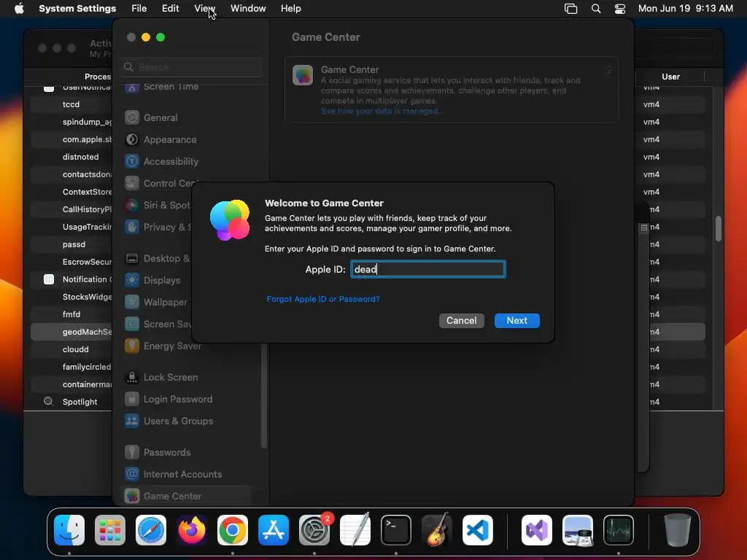Open Visual Studio Code in Dock
Screen dimensions: 747x560
(478, 530)
